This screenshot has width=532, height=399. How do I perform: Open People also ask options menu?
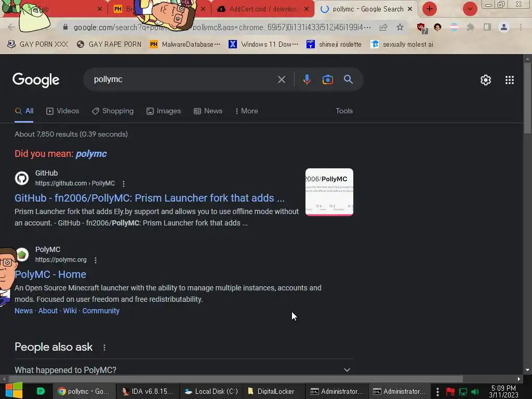104,348
